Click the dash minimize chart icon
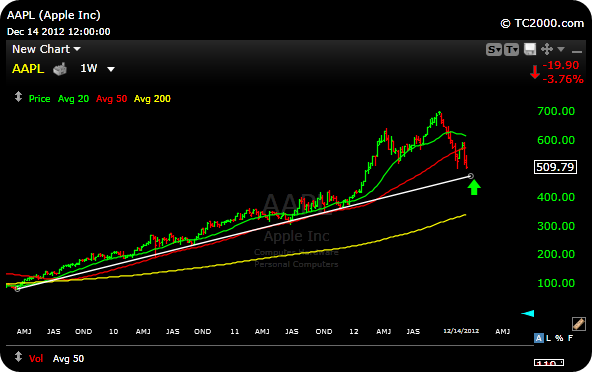Image resolution: width=592 pixels, height=372 pixels. (x=577, y=51)
